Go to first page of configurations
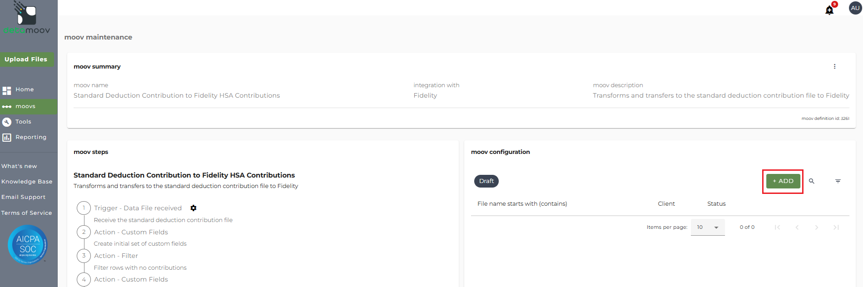Viewport: 868px width, 287px height. point(777,227)
